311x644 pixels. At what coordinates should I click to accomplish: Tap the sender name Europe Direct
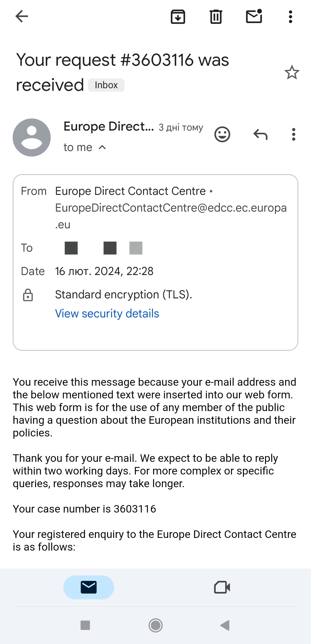click(109, 127)
